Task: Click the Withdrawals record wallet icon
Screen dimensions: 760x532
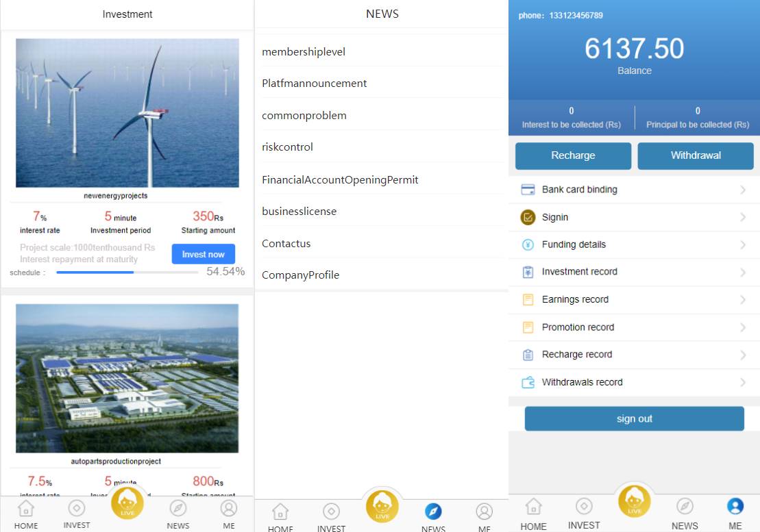Action: [x=528, y=382]
